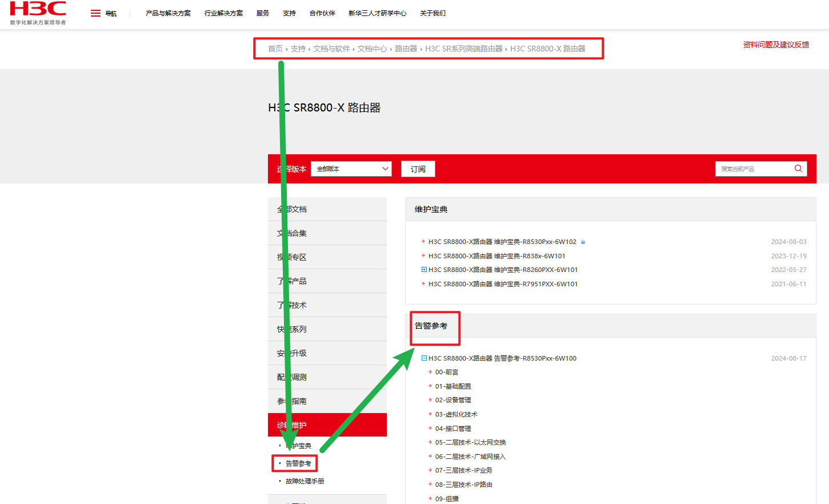Open 新华三人才研学中心 menu item

pyautogui.click(x=377, y=13)
